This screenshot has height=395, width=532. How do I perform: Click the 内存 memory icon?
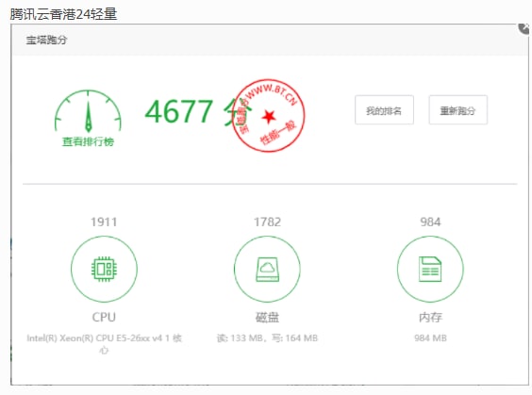click(x=430, y=269)
